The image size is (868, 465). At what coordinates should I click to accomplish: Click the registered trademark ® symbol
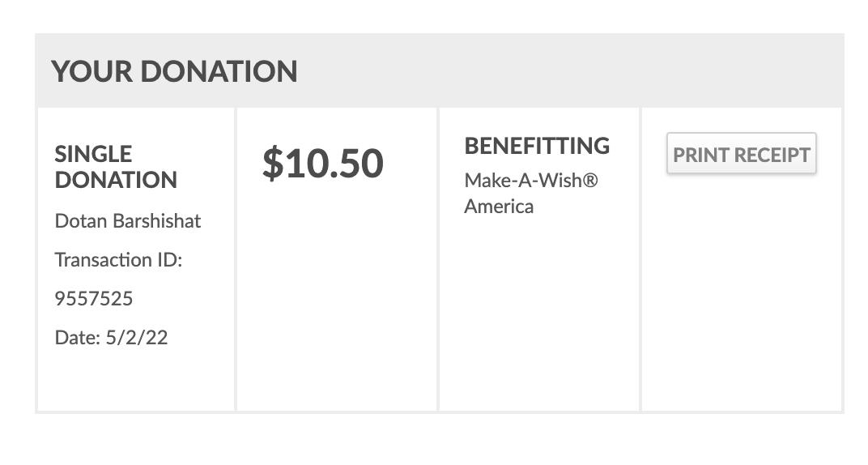591,180
